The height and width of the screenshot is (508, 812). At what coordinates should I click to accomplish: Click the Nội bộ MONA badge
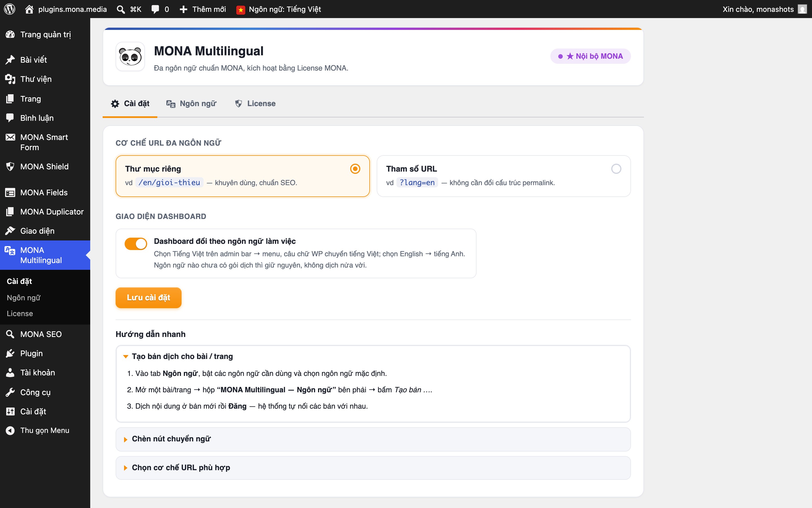point(590,56)
